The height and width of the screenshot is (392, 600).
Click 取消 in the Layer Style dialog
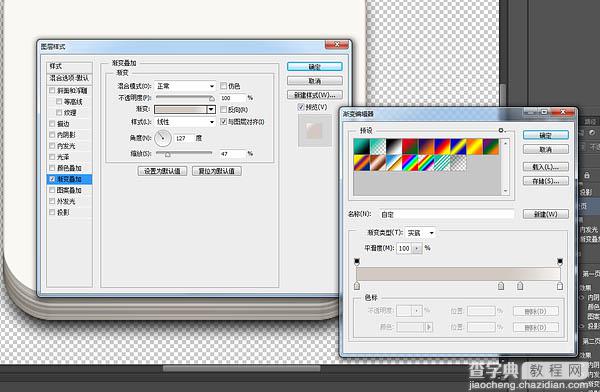point(315,81)
